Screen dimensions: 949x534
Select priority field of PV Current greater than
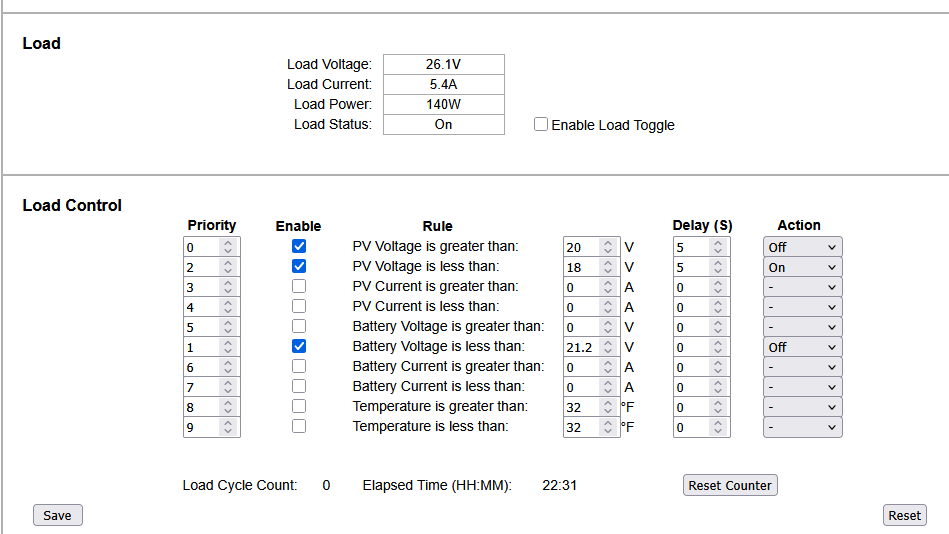click(211, 287)
